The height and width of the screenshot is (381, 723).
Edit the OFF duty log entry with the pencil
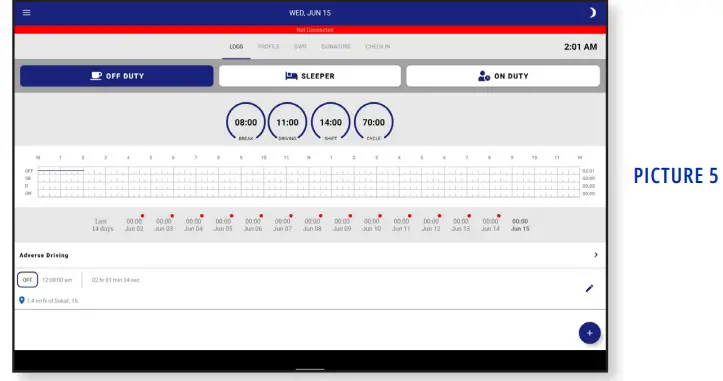(x=589, y=288)
